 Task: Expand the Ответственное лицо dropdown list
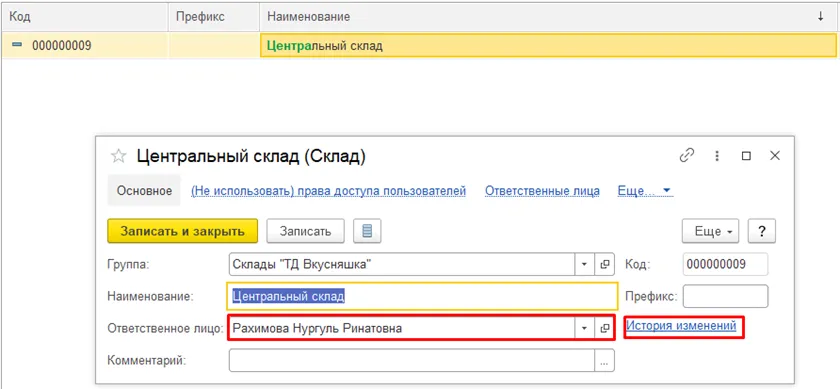585,328
